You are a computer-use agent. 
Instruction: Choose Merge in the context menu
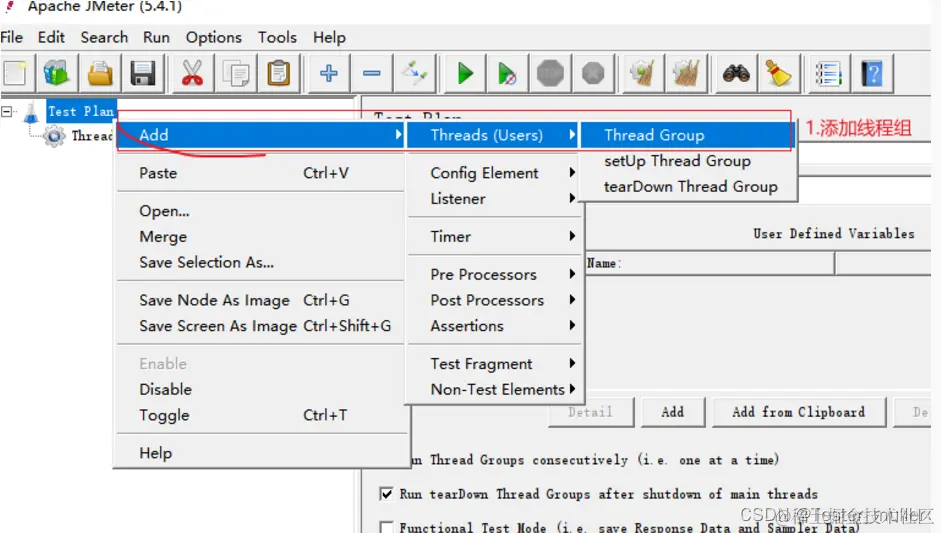(260, 236)
